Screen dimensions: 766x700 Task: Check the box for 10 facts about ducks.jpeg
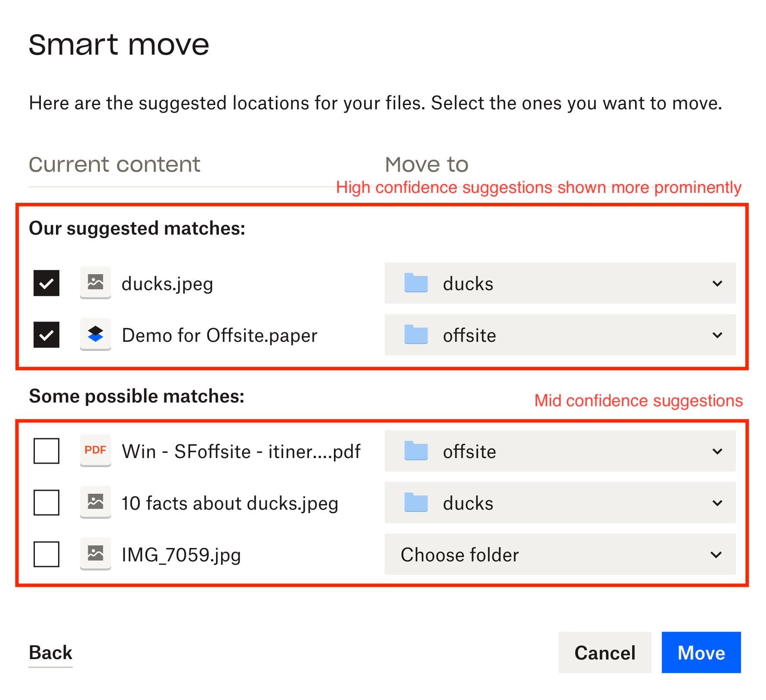coord(46,503)
